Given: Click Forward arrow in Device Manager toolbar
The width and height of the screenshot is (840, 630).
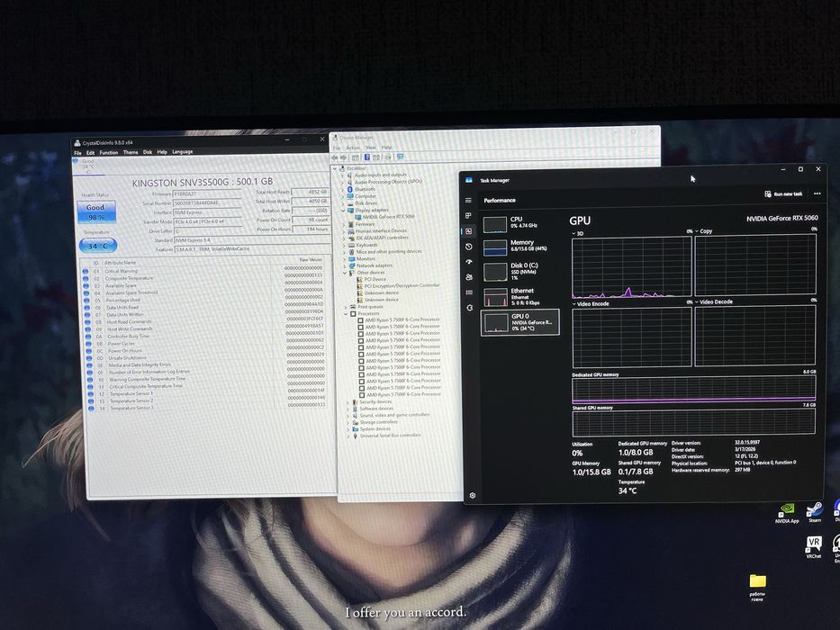Looking at the screenshot, I should click(x=343, y=157).
